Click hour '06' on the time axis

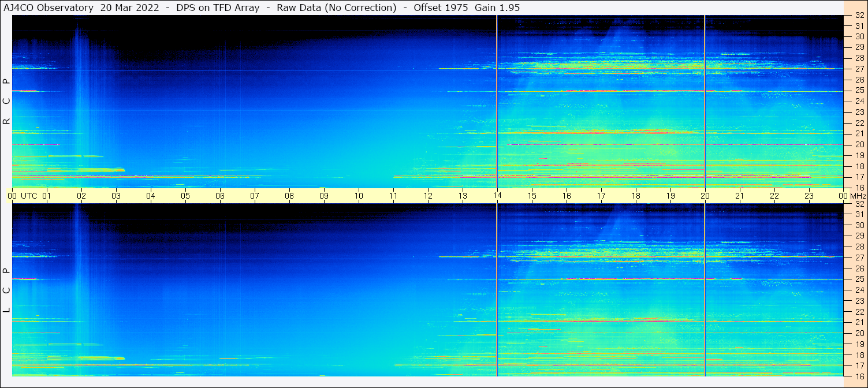(220, 196)
